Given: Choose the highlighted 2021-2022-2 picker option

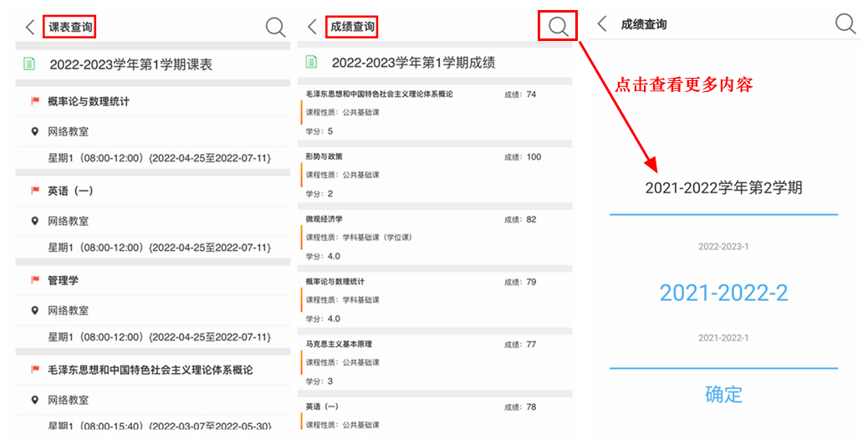Looking at the screenshot, I should (x=723, y=293).
